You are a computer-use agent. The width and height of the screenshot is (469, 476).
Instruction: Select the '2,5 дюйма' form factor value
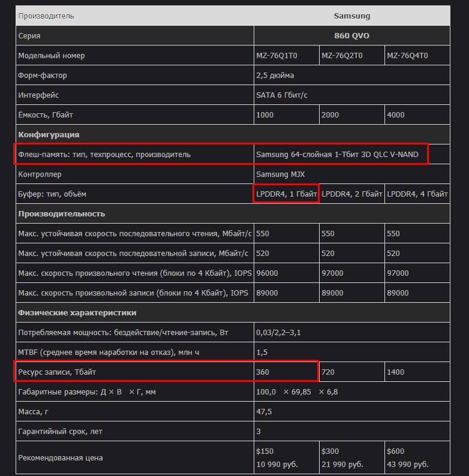pos(275,76)
